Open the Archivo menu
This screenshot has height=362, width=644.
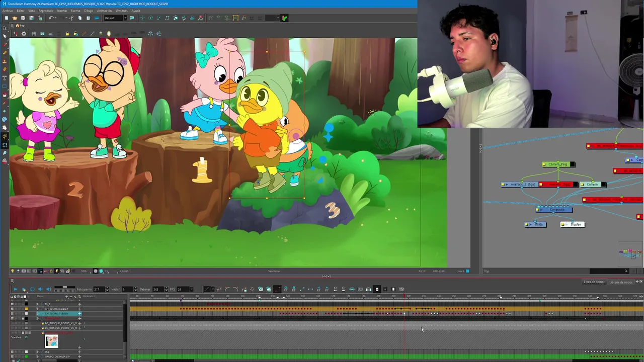pos(8,11)
